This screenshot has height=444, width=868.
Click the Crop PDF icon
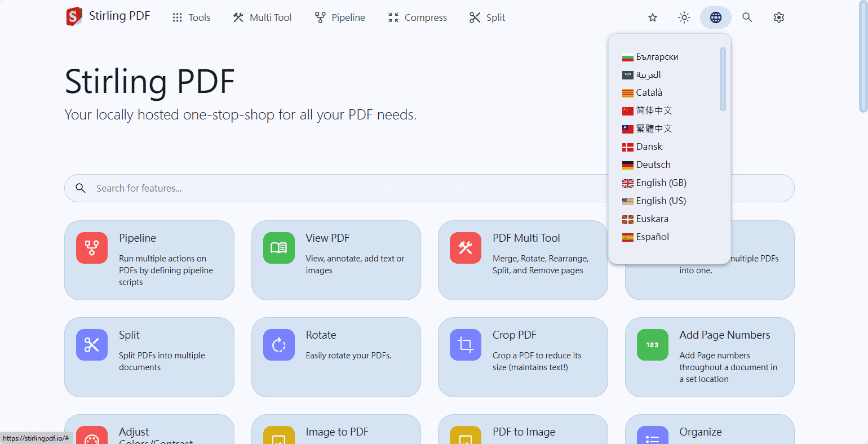tap(466, 345)
